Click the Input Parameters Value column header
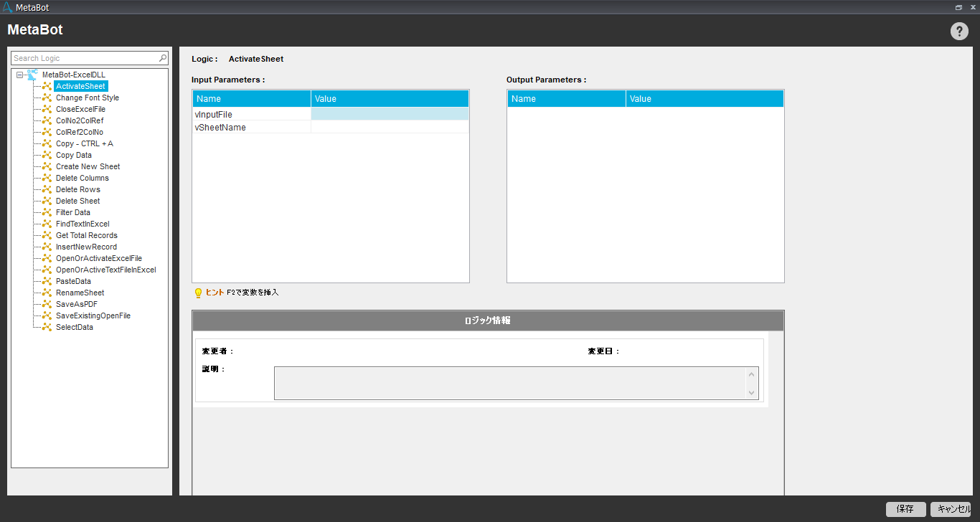 pos(390,99)
